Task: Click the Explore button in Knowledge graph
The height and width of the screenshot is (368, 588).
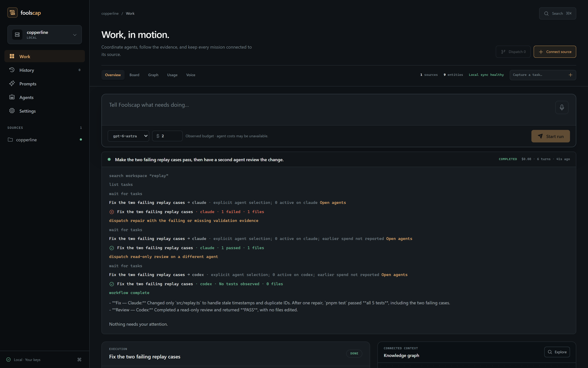Action: [557, 352]
